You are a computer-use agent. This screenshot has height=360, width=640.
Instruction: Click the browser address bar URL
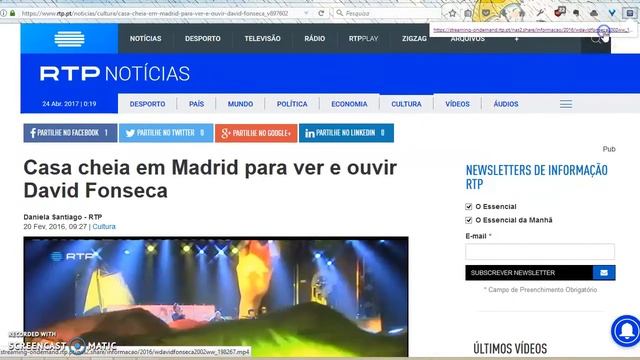pos(155,13)
